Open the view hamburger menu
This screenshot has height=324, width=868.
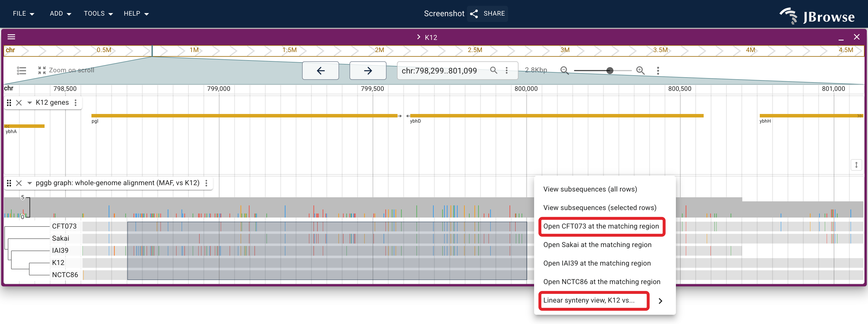point(12,37)
